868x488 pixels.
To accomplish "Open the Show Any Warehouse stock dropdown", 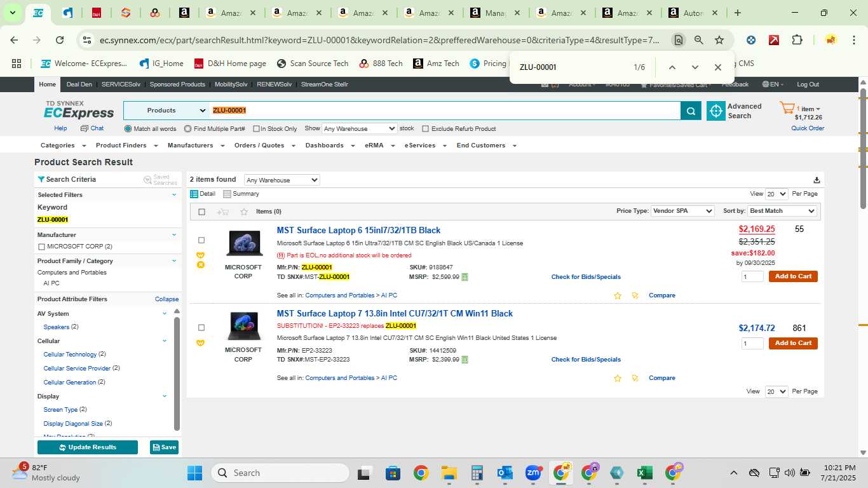I will 360,128.
